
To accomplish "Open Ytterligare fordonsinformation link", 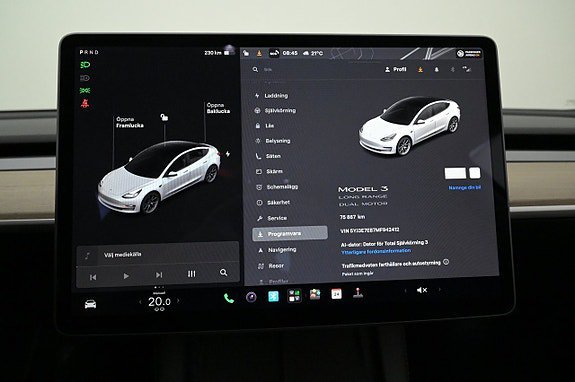I will (x=376, y=251).
